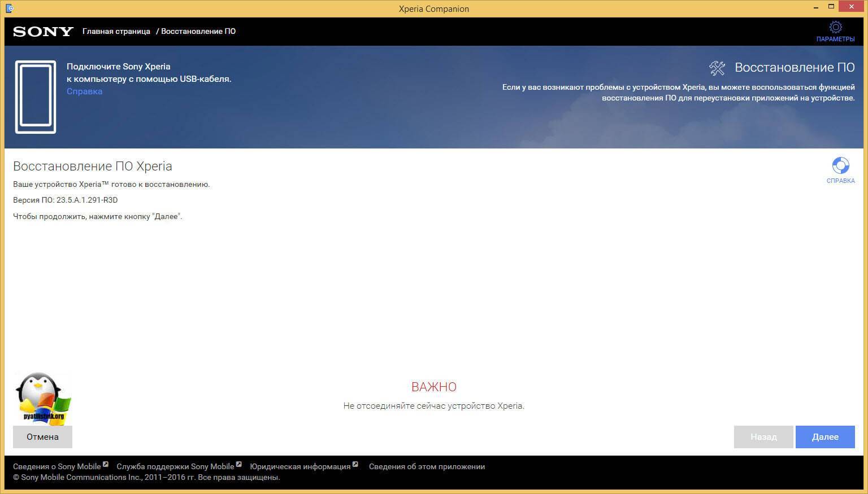Go to Главная страница breadcrumb

[116, 32]
